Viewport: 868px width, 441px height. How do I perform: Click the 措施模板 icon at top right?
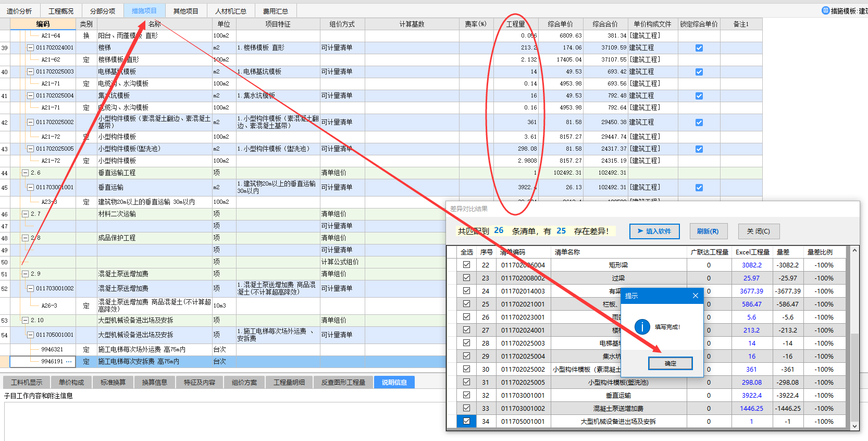[x=825, y=10]
